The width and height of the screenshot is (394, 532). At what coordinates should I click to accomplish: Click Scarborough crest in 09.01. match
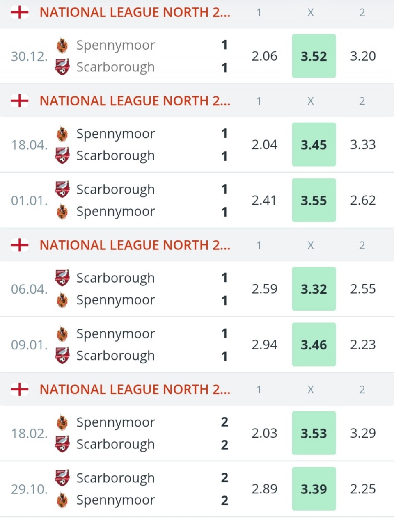(62, 356)
